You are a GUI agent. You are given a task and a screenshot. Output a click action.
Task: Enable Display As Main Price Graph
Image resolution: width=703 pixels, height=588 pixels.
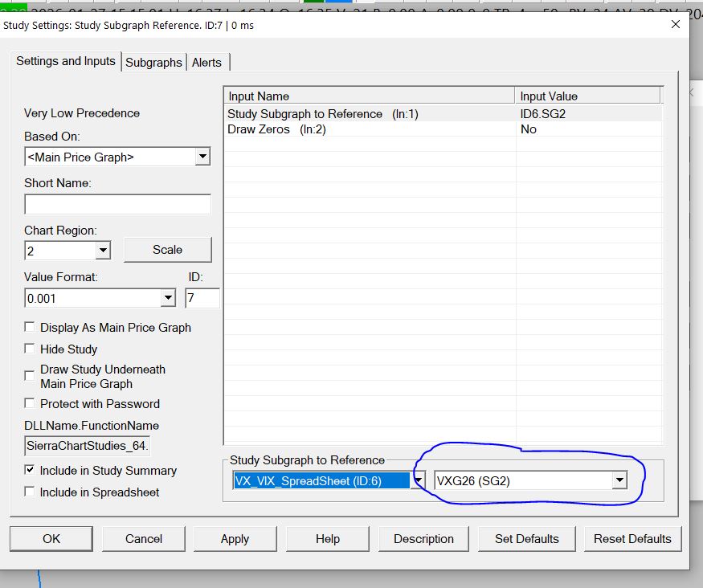[30, 327]
